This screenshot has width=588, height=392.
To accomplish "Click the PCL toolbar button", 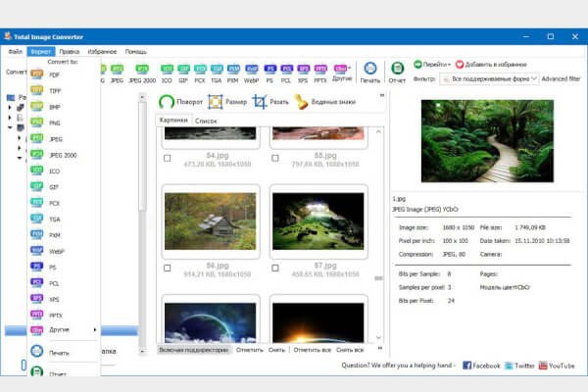I will 286,73.
